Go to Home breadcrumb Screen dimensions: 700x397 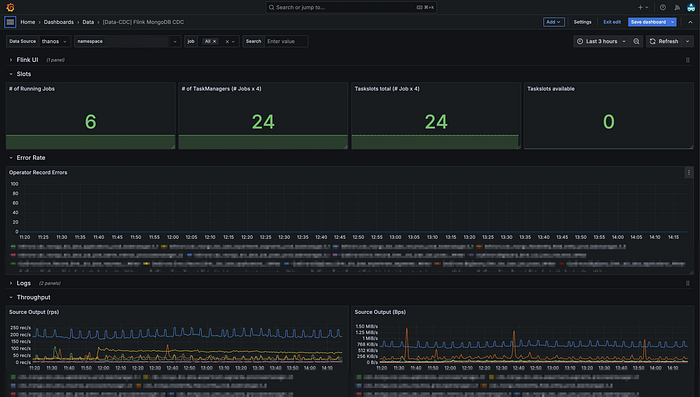click(x=28, y=22)
